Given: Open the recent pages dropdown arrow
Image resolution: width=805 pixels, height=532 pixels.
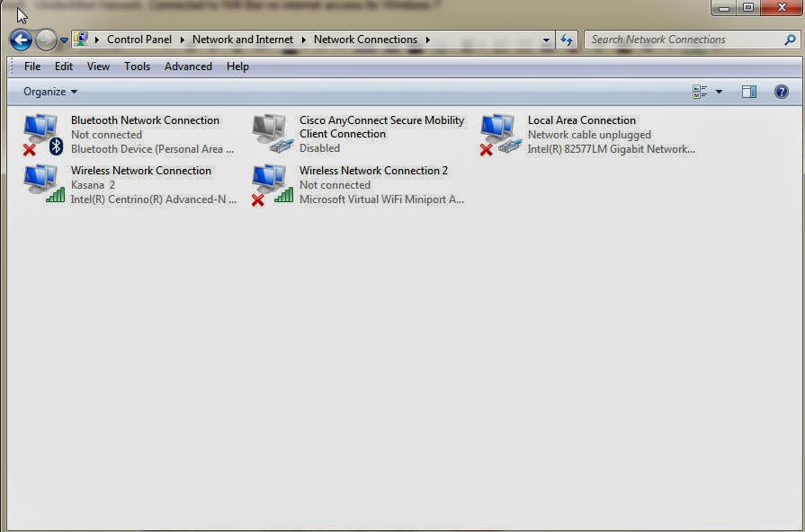Looking at the screenshot, I should (64, 40).
